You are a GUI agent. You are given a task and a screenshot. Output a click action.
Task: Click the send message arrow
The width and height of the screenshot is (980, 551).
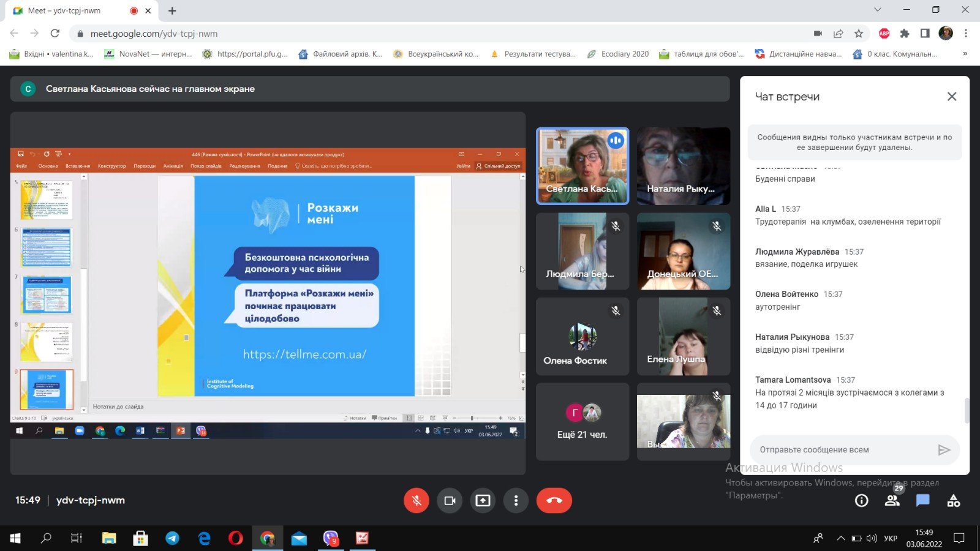(x=944, y=450)
